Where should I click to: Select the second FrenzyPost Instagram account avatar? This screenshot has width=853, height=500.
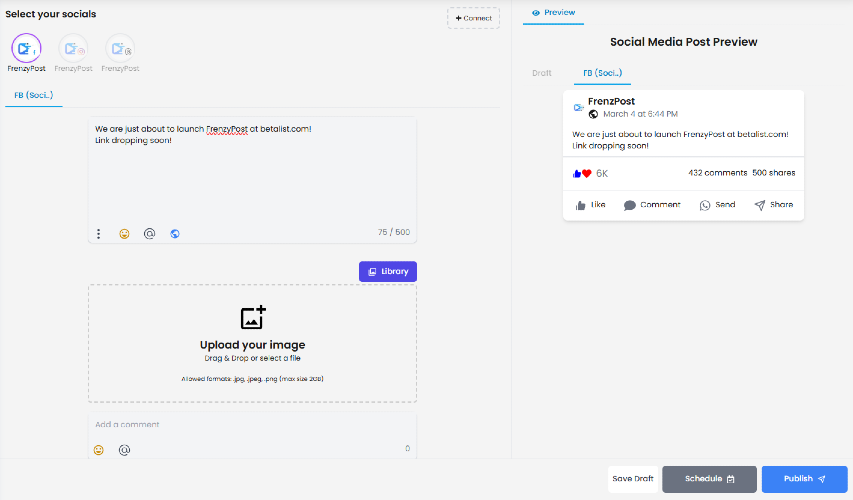[x=73, y=48]
